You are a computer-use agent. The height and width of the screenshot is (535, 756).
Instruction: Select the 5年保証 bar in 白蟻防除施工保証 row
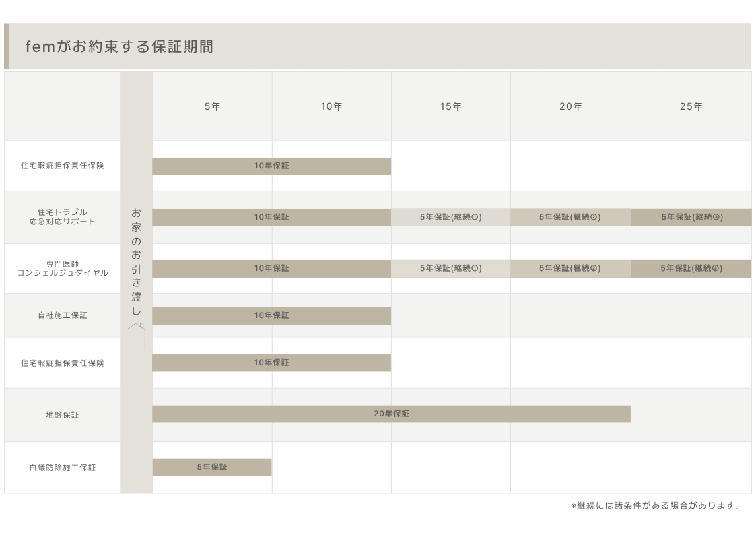(x=212, y=467)
